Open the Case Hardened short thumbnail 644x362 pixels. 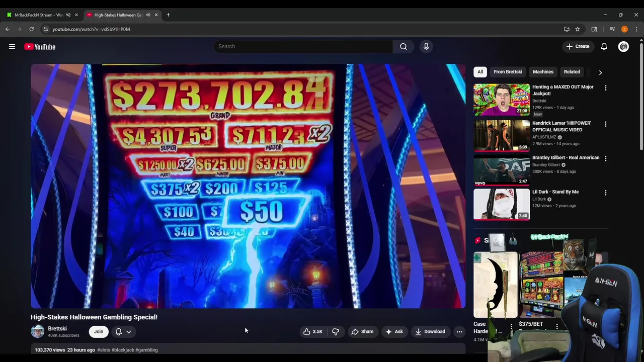click(495, 285)
